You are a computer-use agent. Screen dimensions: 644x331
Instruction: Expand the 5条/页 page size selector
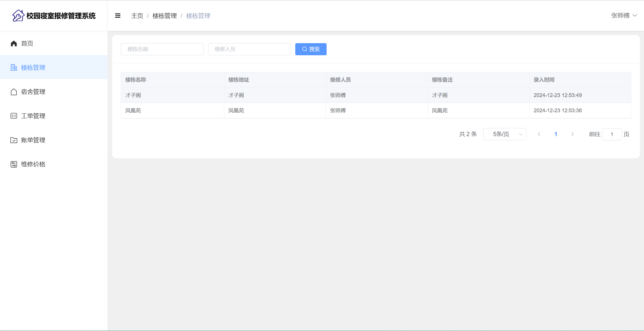(x=505, y=134)
